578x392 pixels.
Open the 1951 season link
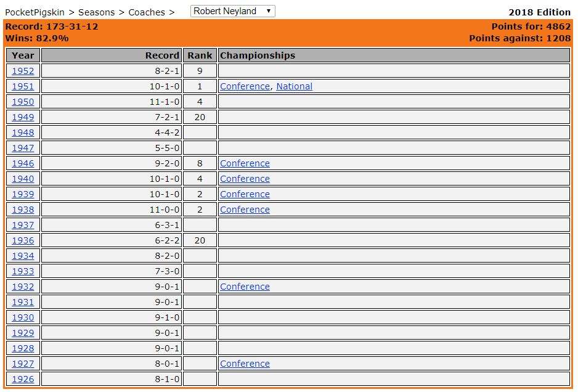click(x=23, y=86)
